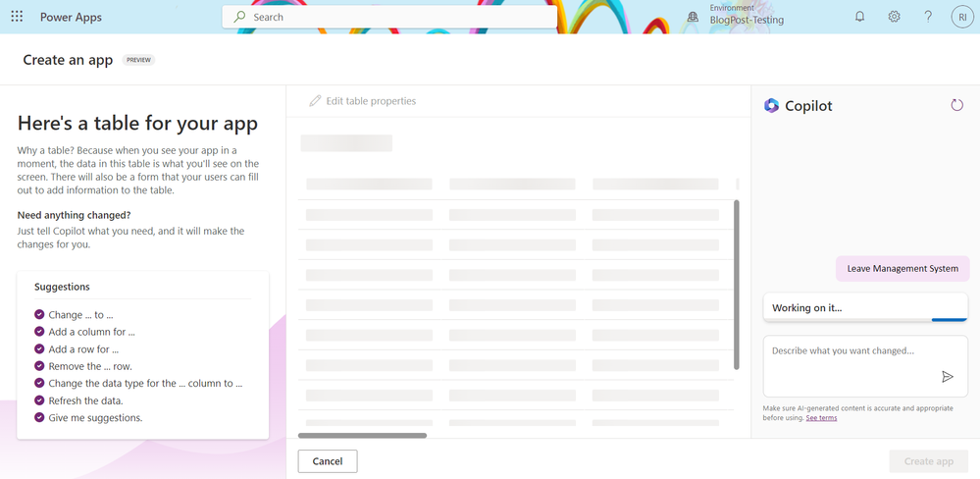
Task: Reset the Copilot chat with refresh icon
Action: 956,105
